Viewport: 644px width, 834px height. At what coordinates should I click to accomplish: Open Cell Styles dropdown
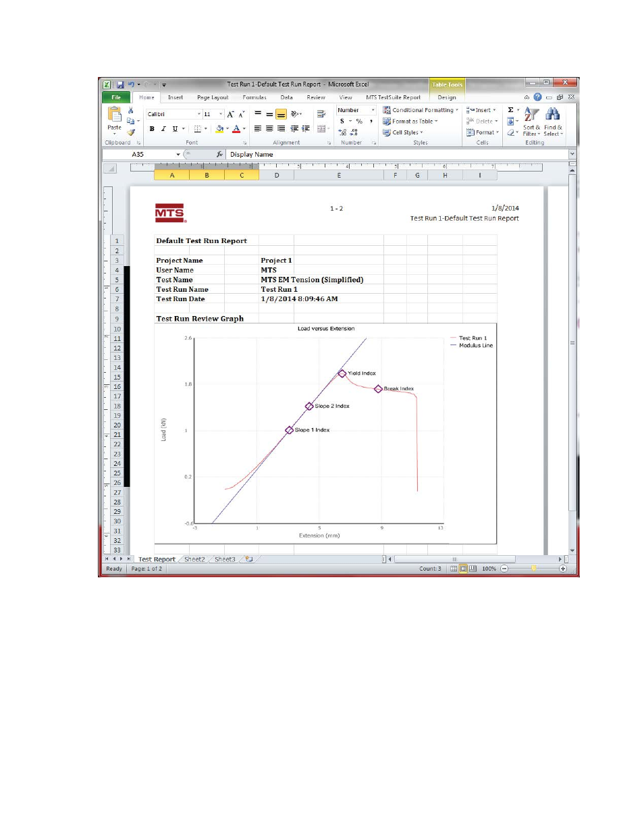[x=403, y=132]
